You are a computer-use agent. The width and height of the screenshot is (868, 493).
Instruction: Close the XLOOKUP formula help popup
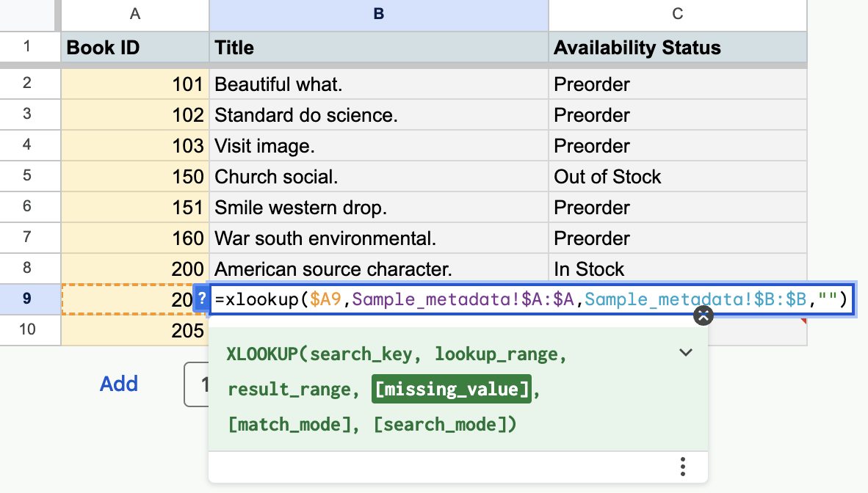tap(704, 315)
